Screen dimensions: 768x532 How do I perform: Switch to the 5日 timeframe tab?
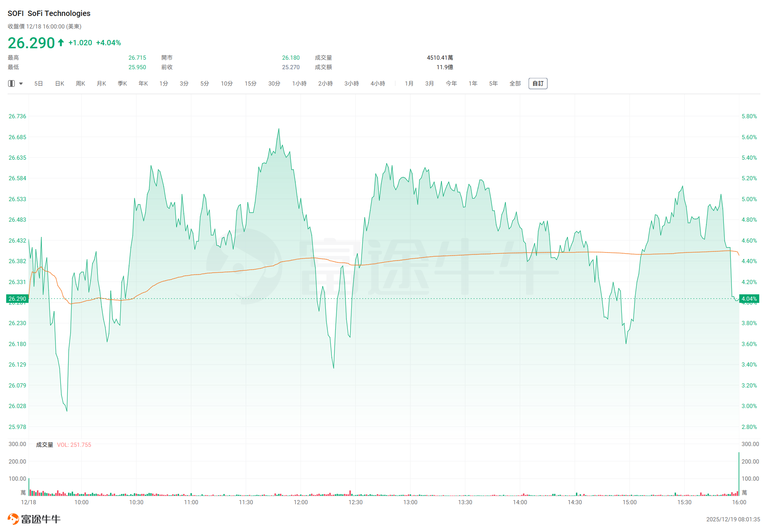point(38,83)
